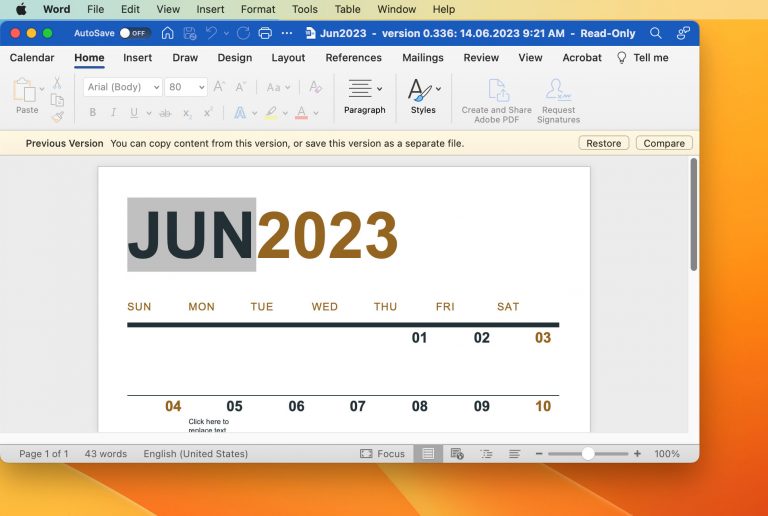Expand the font size 80 dropdown
The image size is (768, 516).
187,87
